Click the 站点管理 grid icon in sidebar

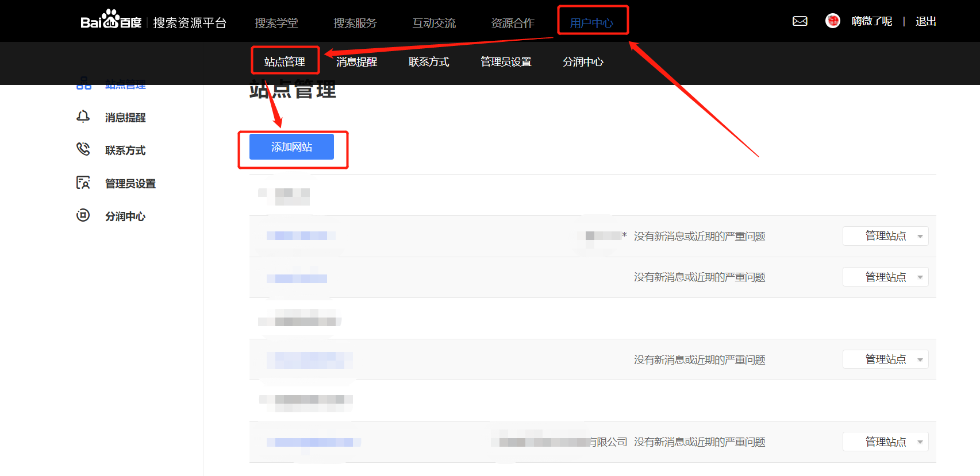coord(84,84)
